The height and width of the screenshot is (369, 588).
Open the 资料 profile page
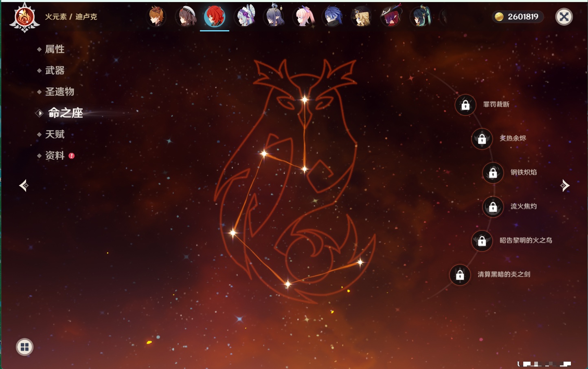click(x=55, y=155)
